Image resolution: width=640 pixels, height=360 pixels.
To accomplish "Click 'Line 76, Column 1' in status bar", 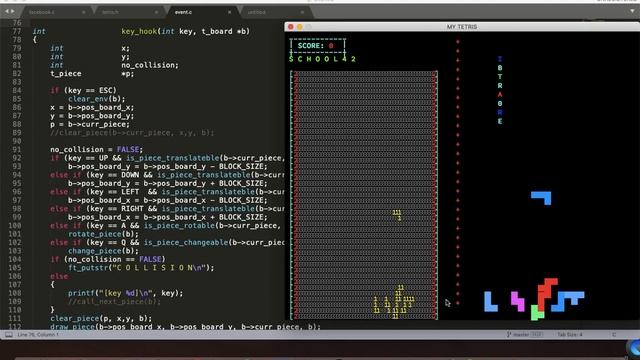I will pos(38,335).
